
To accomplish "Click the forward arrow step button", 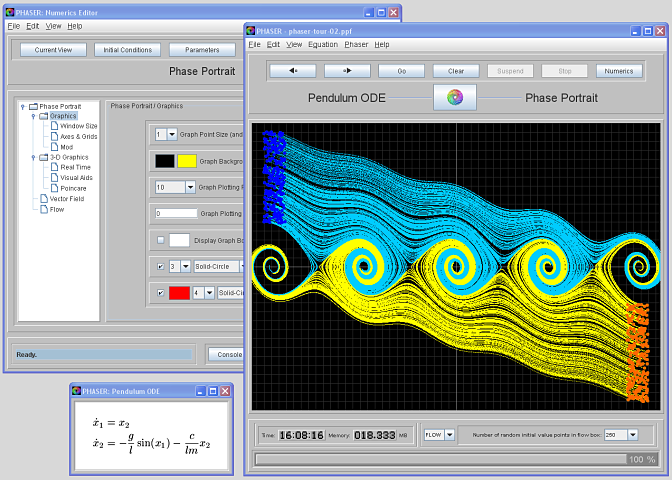I will (x=347, y=71).
